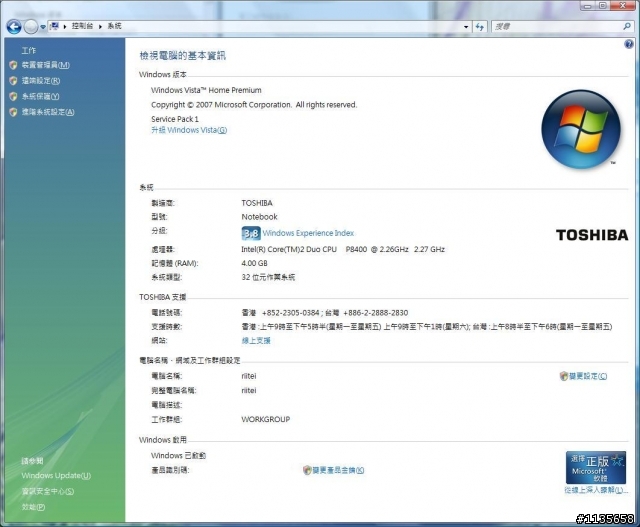Click the 'Notebook' model value
This screenshot has height=527, width=640.
click(x=259, y=217)
